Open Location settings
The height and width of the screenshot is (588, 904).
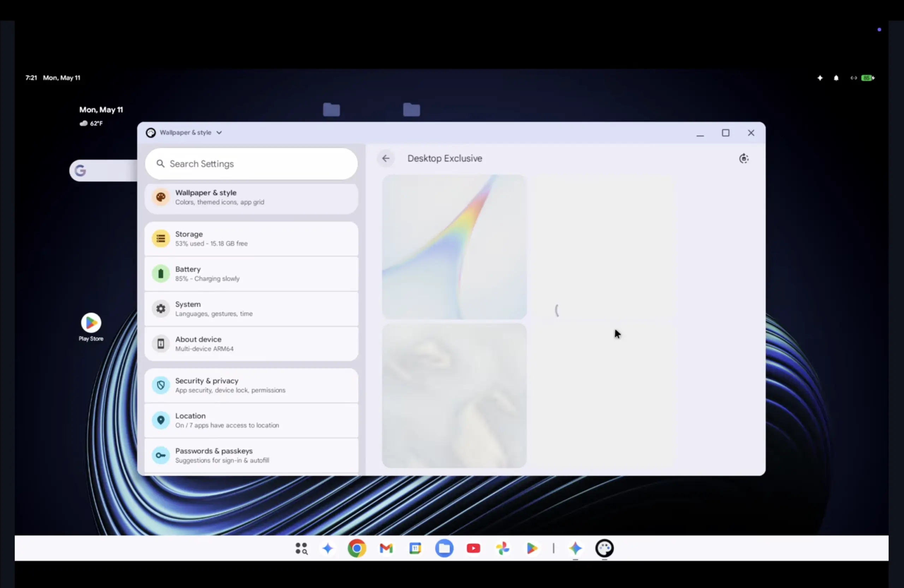coord(251,420)
